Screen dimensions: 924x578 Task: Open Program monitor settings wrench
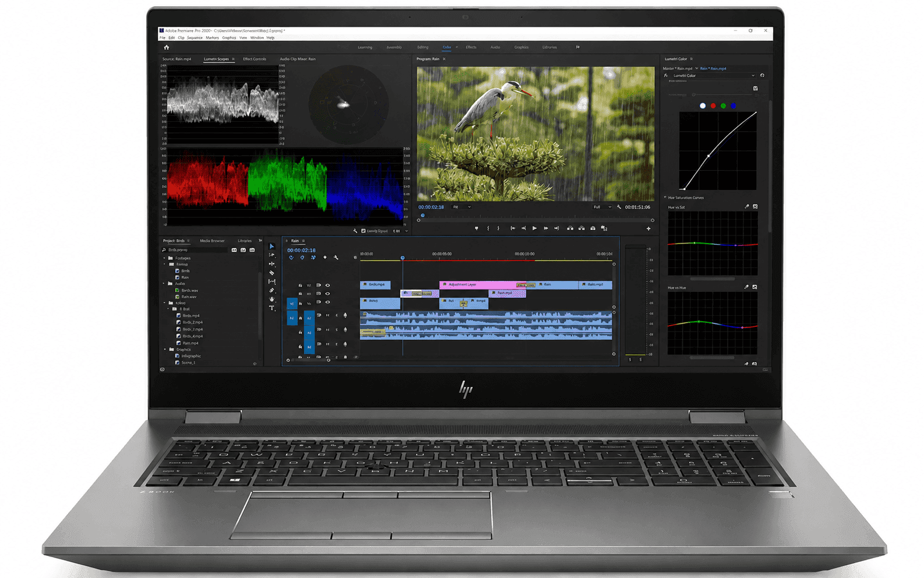tap(619, 207)
